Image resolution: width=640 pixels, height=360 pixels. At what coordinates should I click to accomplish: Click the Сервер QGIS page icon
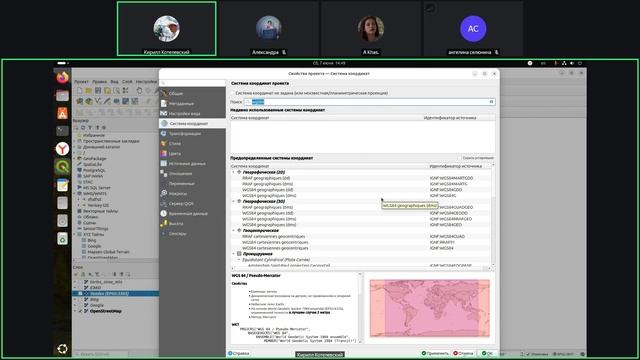[x=164, y=203]
